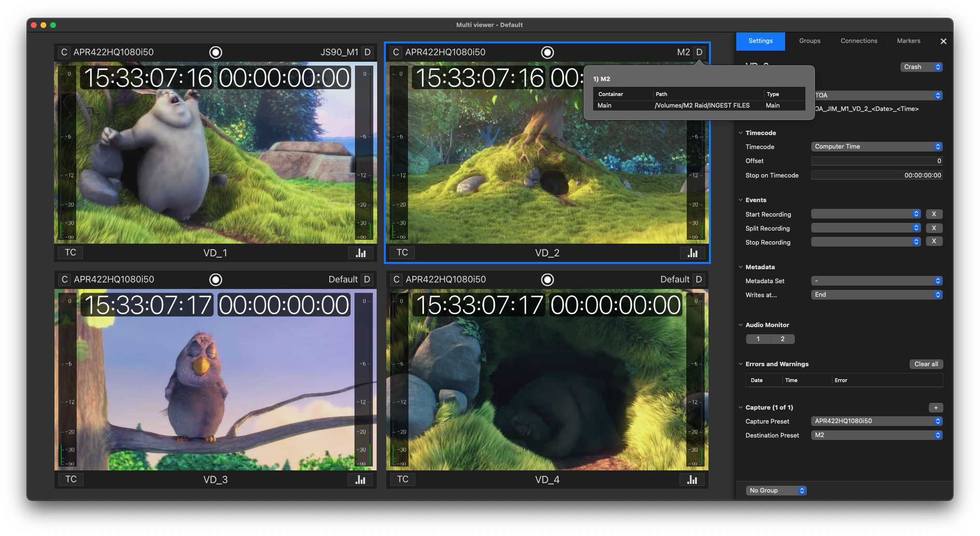Select the VD_3 bird video thumbnail
Image resolution: width=980 pixels, height=536 pixels.
click(x=216, y=380)
